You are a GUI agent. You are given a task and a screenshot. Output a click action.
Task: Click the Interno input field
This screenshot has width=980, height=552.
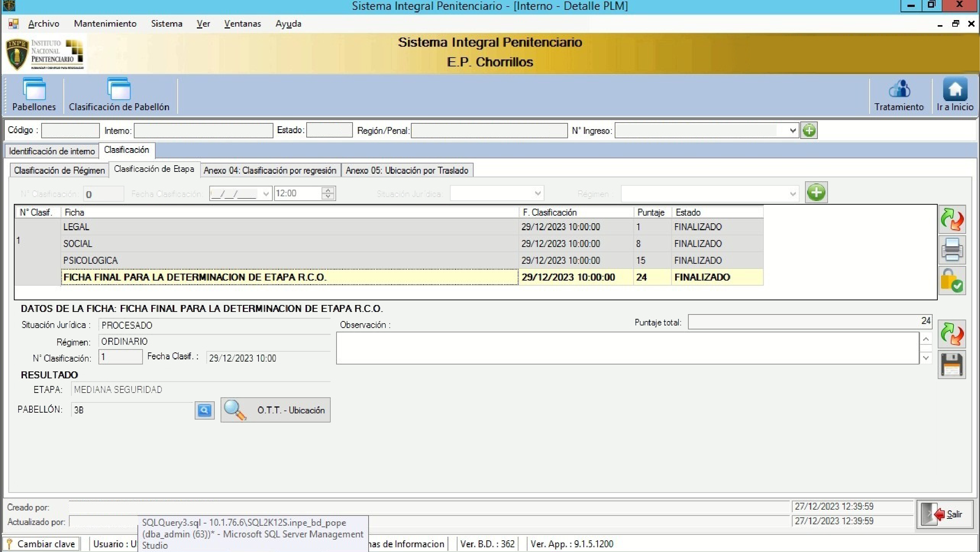point(203,131)
